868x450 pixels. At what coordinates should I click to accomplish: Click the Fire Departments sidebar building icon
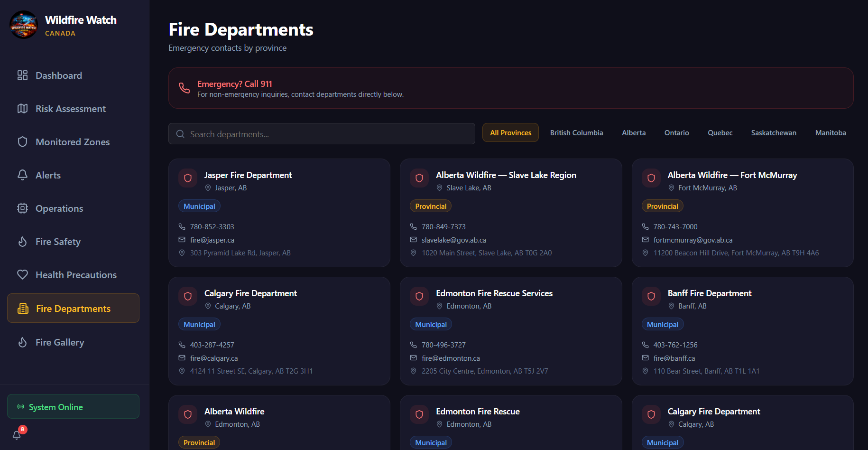tap(23, 309)
